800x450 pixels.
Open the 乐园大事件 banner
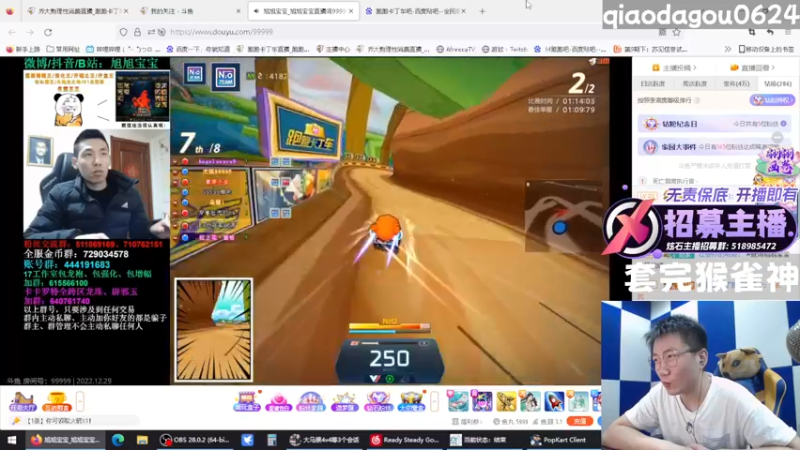click(714, 147)
